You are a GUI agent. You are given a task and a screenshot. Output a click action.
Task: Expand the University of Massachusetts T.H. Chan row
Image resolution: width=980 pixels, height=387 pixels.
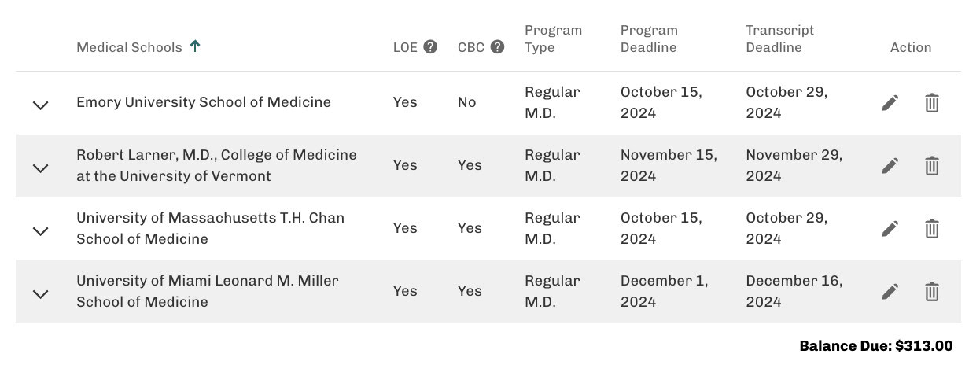pyautogui.click(x=40, y=230)
